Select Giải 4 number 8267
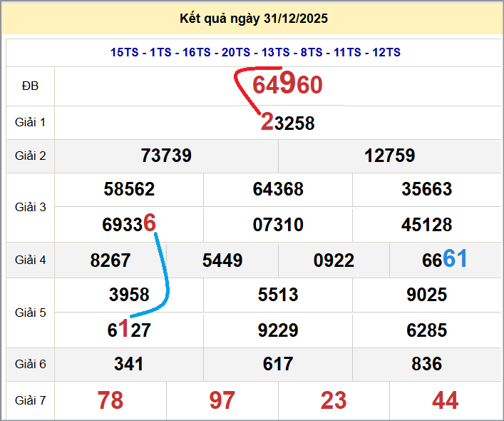The image size is (504, 421). (x=110, y=260)
